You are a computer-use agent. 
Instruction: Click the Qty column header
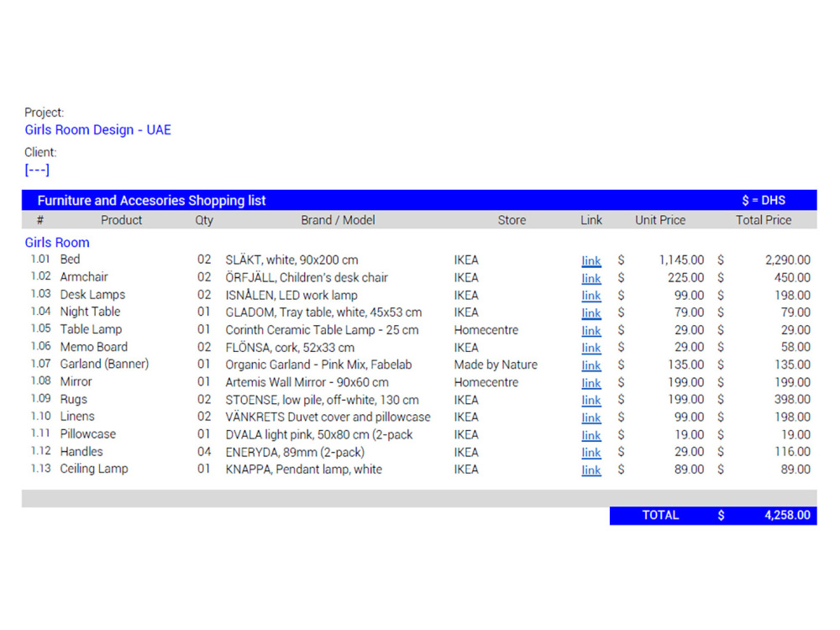click(x=204, y=220)
